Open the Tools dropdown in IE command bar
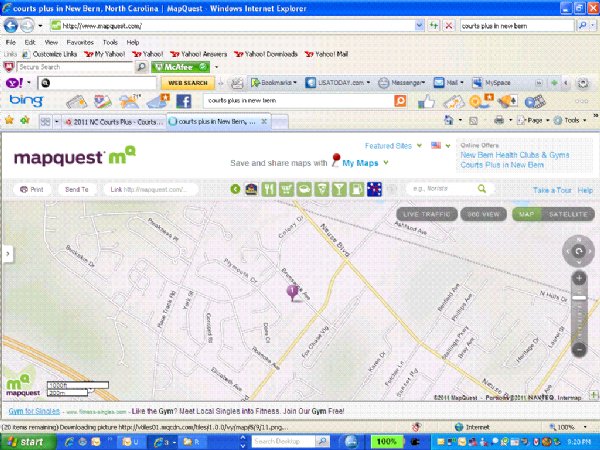 (x=572, y=120)
